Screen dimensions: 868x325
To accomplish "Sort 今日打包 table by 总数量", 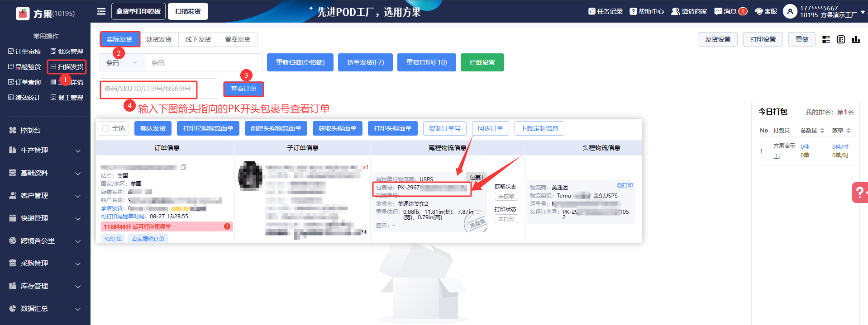I will click(x=822, y=131).
